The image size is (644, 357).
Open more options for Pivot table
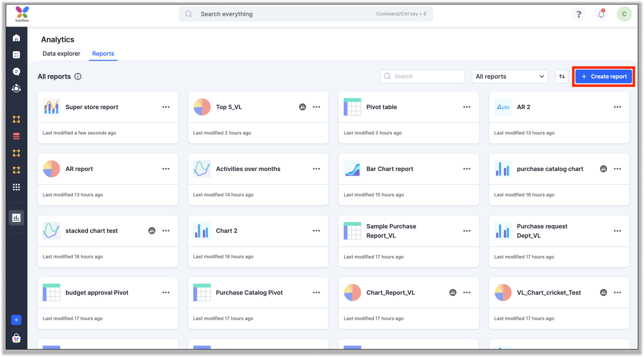pos(467,107)
